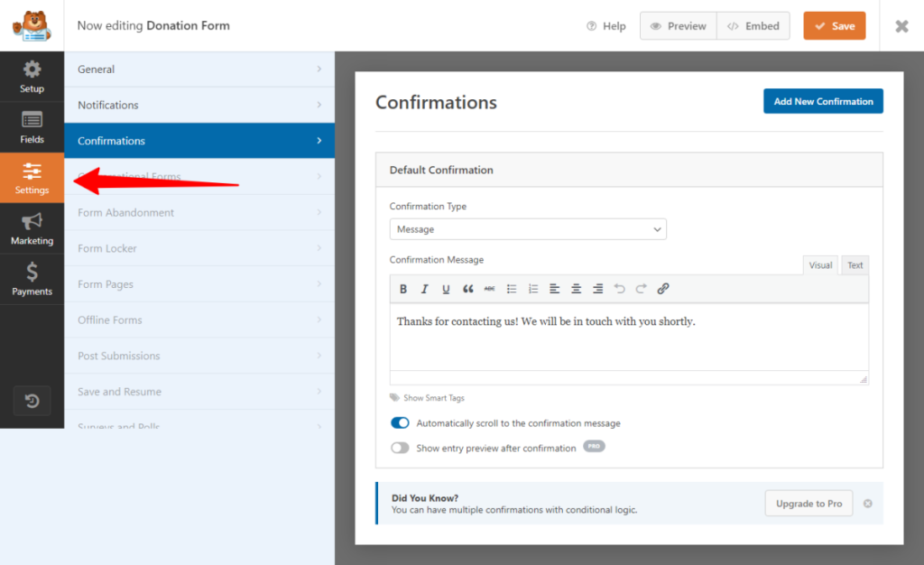Toggle automatic scroll to confirmation message

click(400, 422)
